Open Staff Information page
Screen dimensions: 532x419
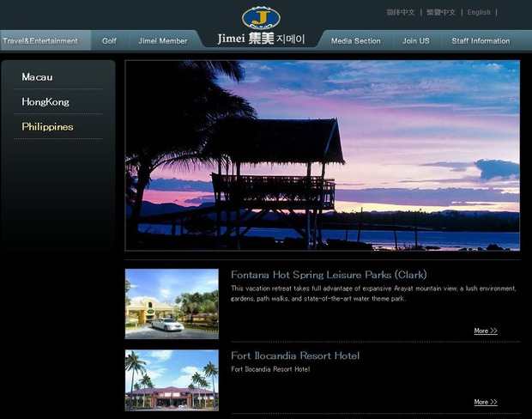click(481, 40)
